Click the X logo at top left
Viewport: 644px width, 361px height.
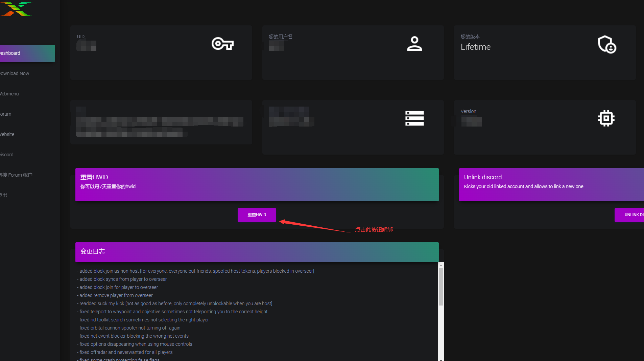click(16, 9)
